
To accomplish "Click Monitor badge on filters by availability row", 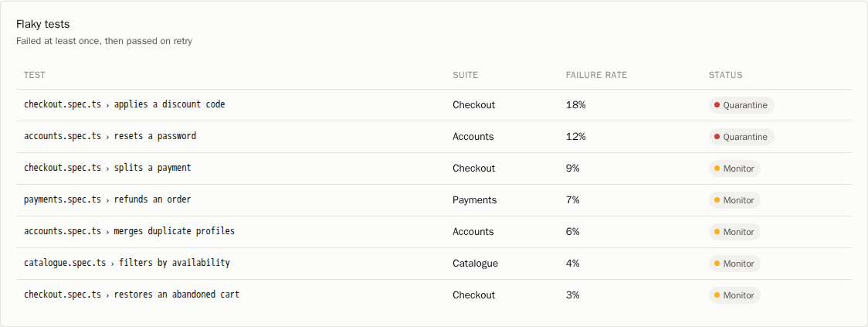I will [x=734, y=264].
